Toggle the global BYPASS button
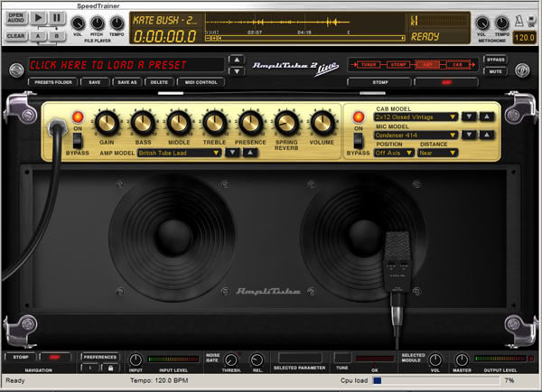The height and width of the screenshot is (392, 542). pyautogui.click(x=495, y=60)
